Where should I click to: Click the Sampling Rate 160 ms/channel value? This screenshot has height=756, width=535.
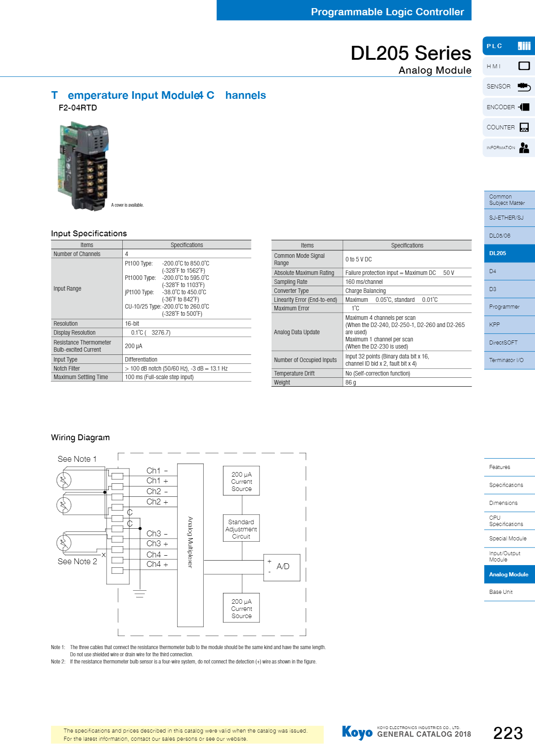[x=364, y=282]
